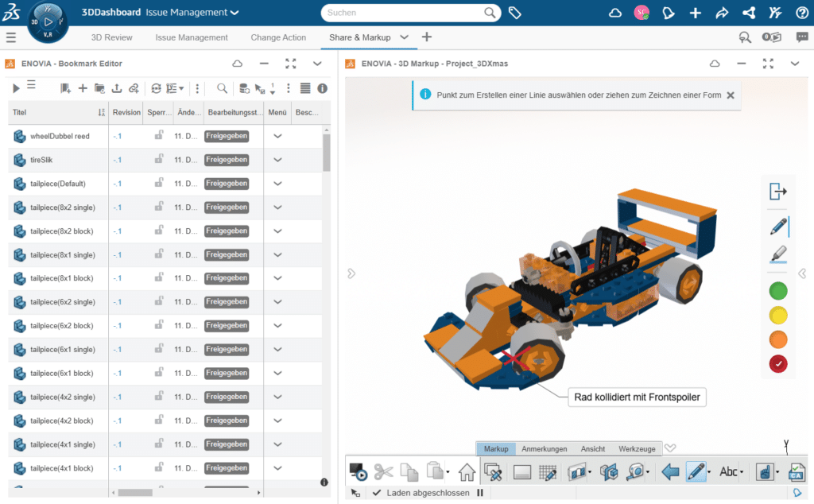814x504 pixels.
Task: Select the paste icon in the markup toolbar
Action: click(436, 471)
